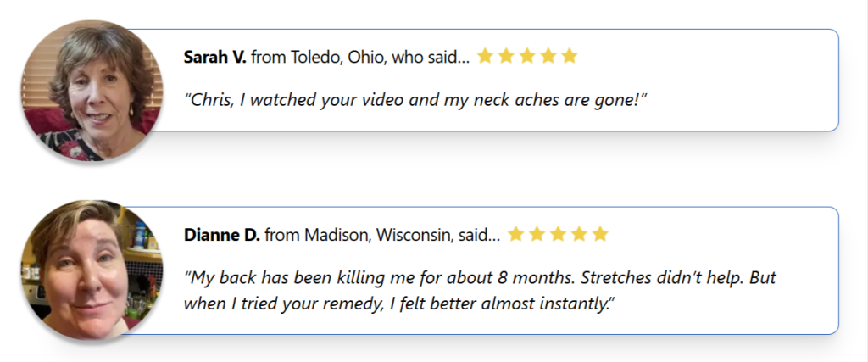Select the fourth star in Dianne D.'s rating
This screenshot has width=868, height=362.
(x=579, y=234)
